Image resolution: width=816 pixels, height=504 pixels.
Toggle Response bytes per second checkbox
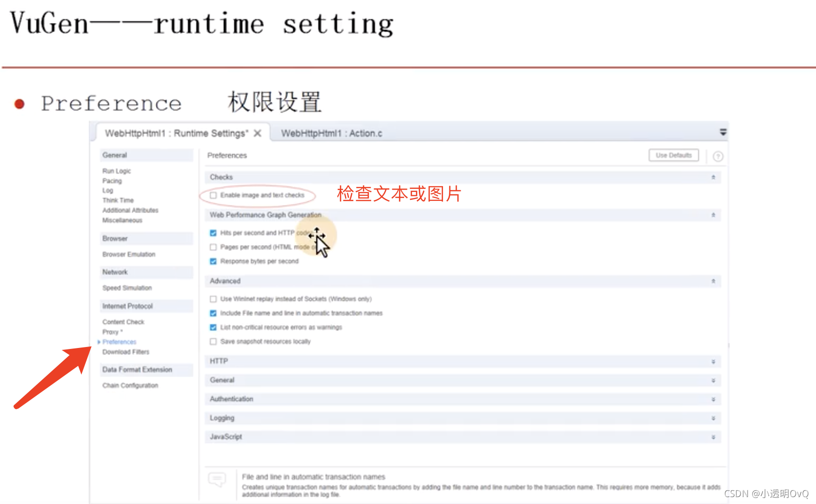[x=213, y=261]
